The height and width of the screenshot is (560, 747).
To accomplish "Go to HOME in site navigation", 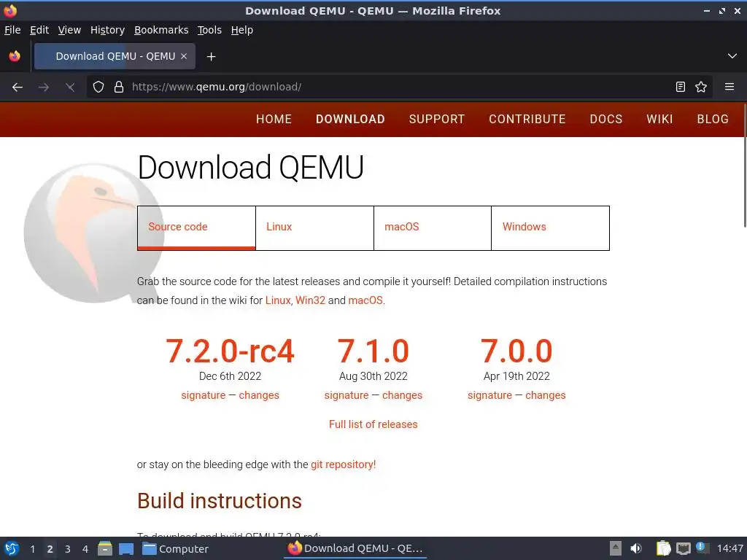I will (274, 119).
